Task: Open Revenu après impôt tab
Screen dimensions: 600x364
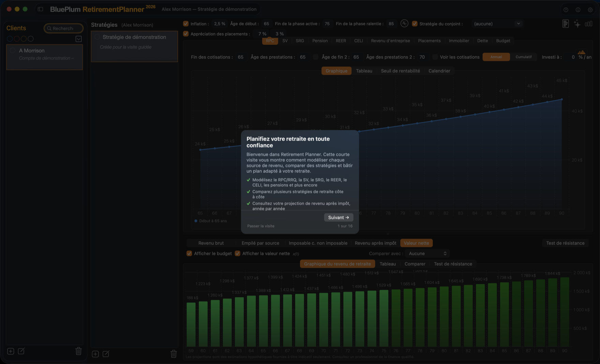Action: coord(375,243)
